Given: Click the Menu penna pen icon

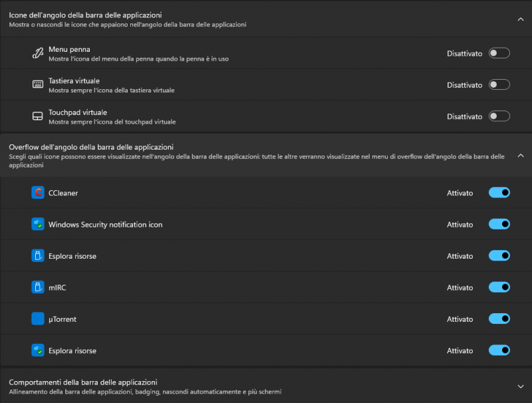Looking at the screenshot, I should click(x=37, y=53).
